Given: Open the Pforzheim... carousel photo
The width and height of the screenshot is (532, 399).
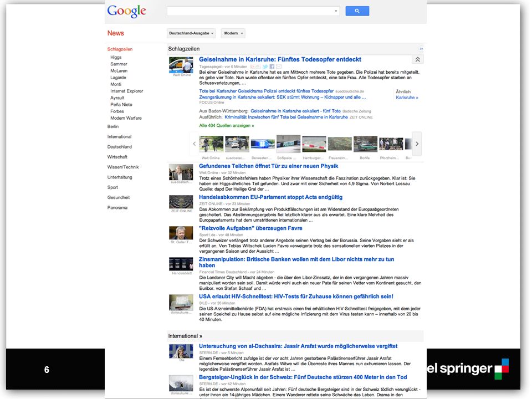Looking at the screenshot, I should click(x=391, y=144).
